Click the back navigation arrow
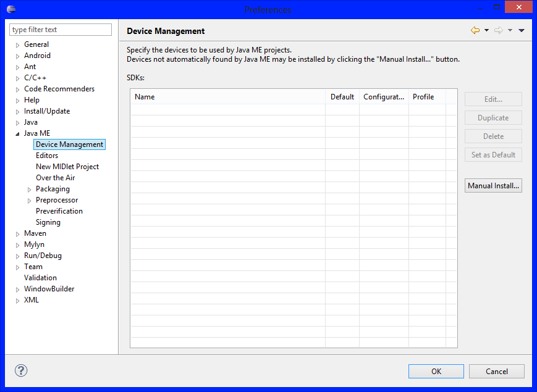 click(x=476, y=30)
